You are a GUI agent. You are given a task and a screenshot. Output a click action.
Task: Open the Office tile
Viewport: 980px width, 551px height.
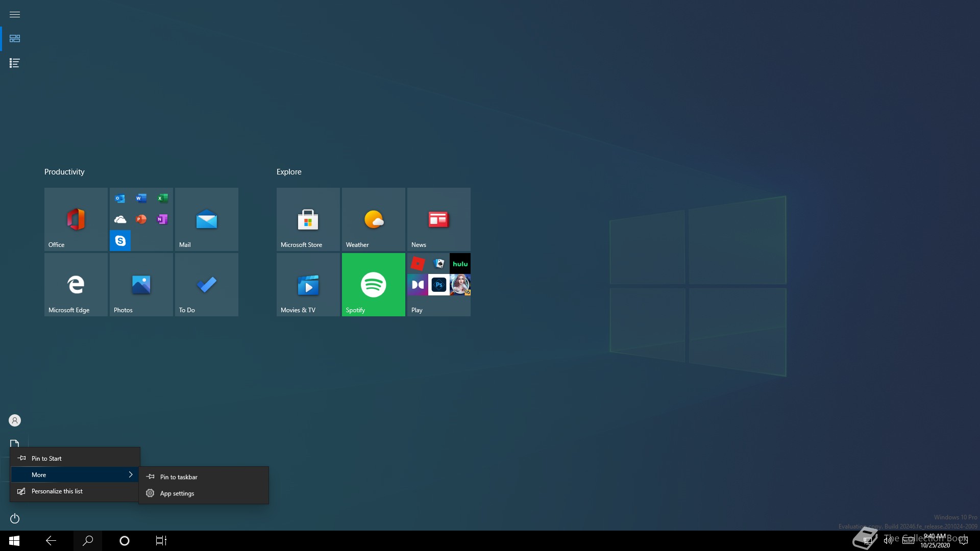pyautogui.click(x=76, y=219)
